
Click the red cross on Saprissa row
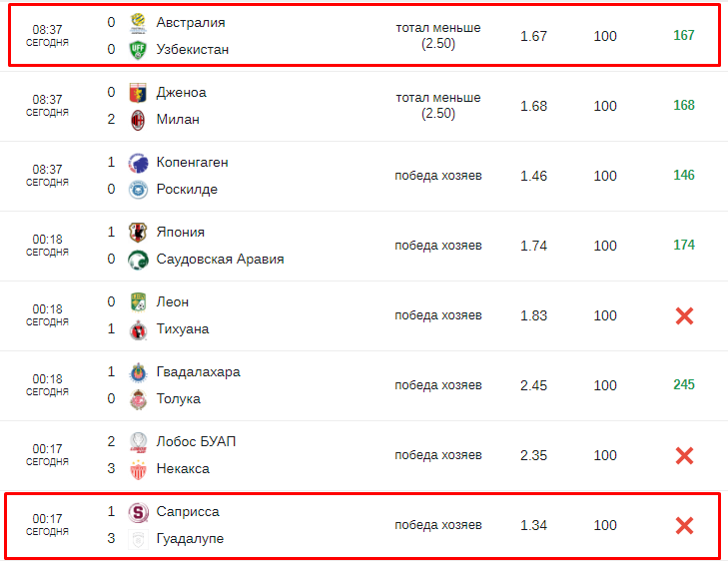point(684,526)
